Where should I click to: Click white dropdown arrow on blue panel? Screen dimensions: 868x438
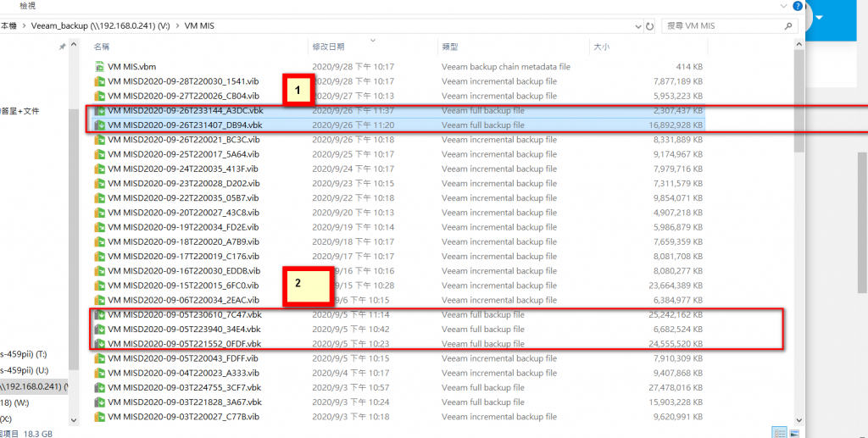(x=820, y=17)
